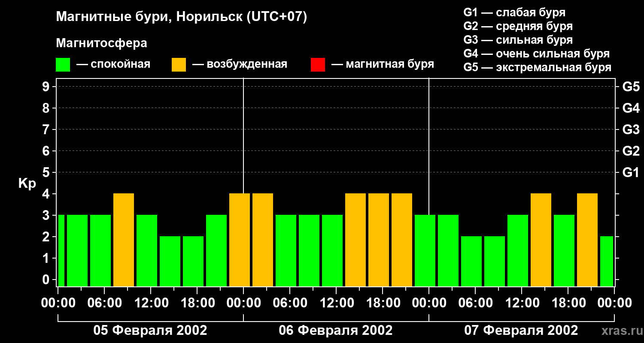This screenshot has height=343, width=644.
Task: Click the orange bar spanning midnight into 06 Февраля
Action: (x=240, y=240)
